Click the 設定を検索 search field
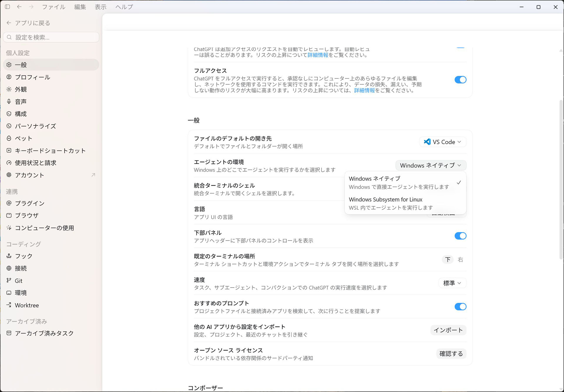 coord(51,37)
